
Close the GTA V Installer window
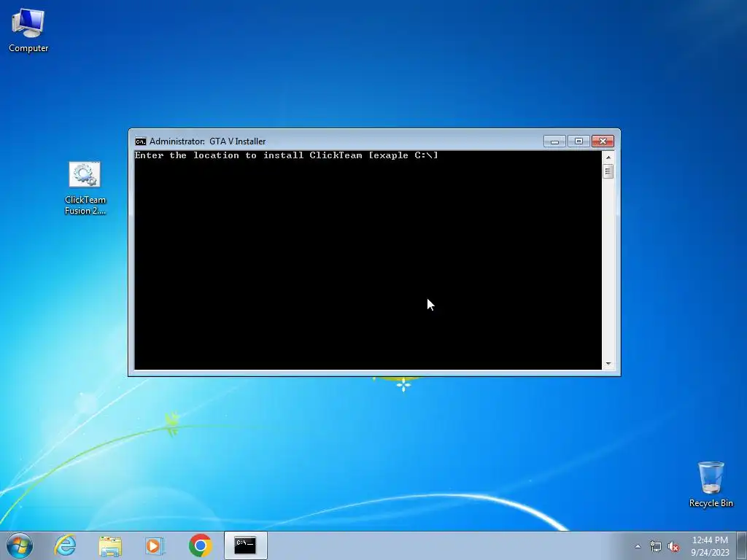tap(603, 141)
